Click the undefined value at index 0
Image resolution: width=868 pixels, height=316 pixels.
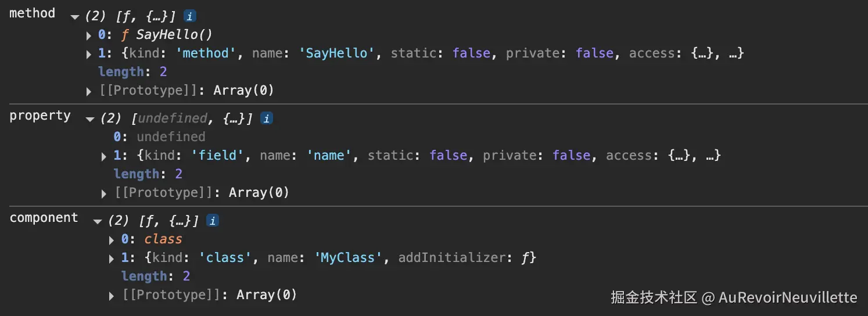pyautogui.click(x=171, y=137)
